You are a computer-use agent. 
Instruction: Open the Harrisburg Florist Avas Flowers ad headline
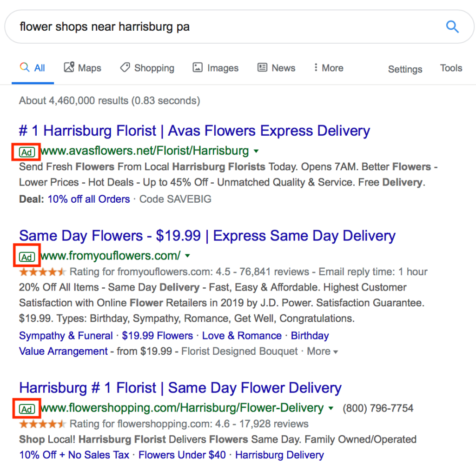pos(193,131)
